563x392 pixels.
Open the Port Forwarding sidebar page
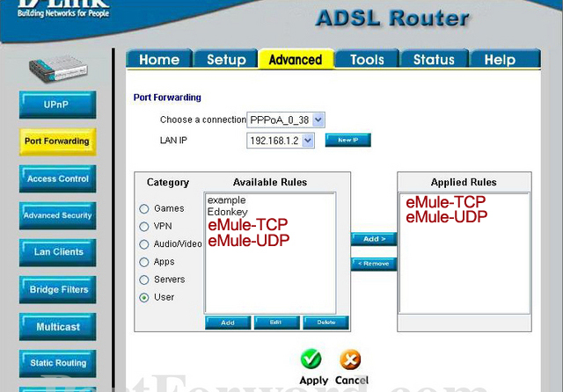pyautogui.click(x=57, y=142)
